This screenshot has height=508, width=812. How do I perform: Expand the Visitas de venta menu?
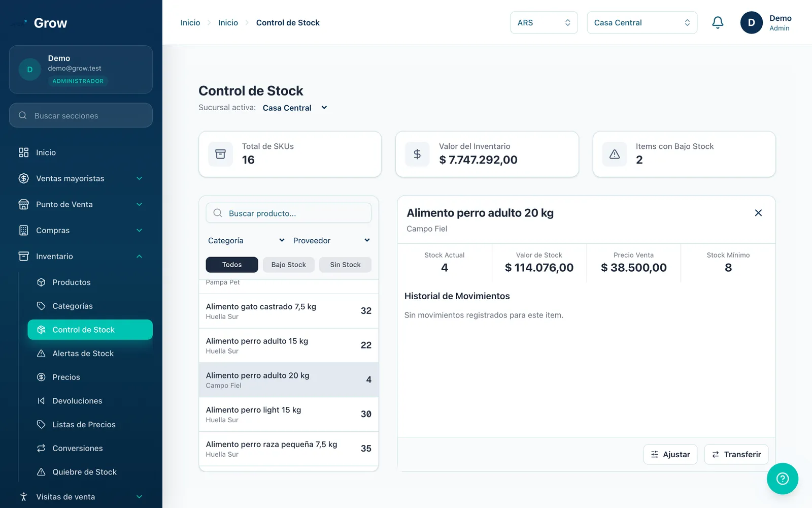click(81, 497)
